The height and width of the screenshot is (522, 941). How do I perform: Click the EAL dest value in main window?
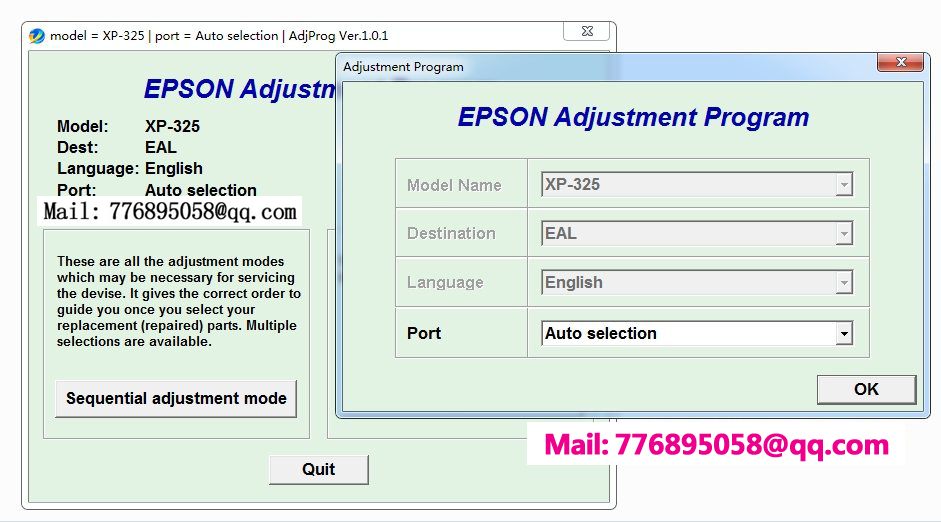[161, 148]
